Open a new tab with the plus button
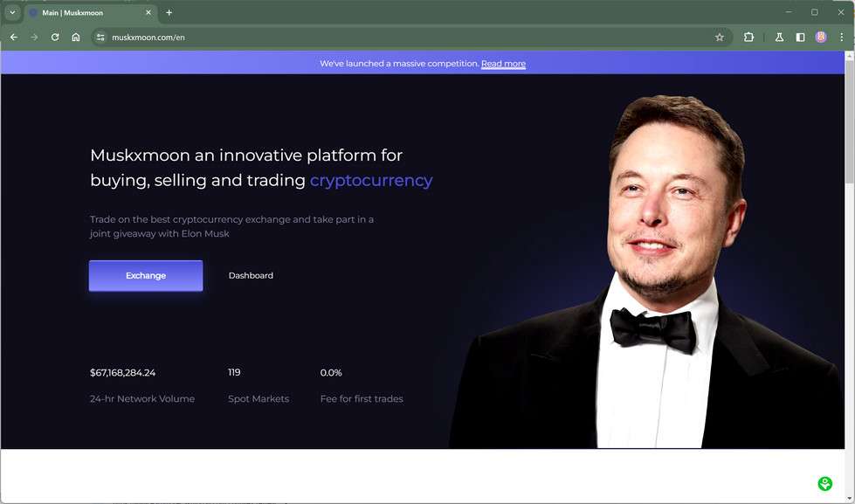 [169, 13]
